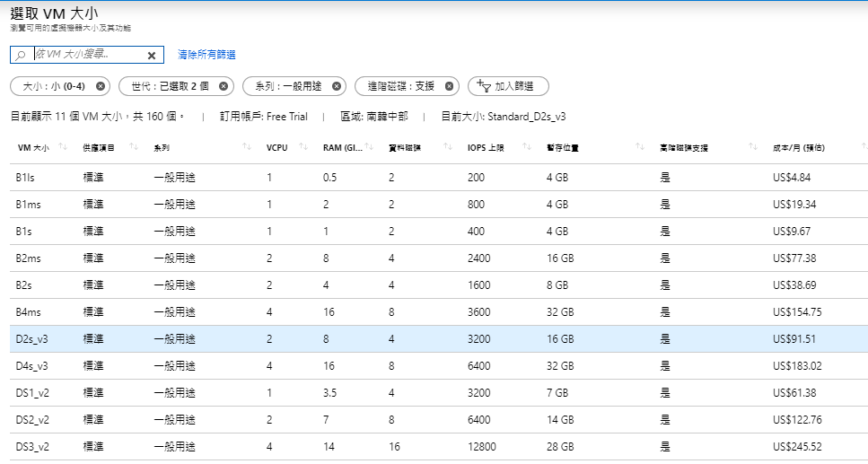Click the US$91.51 cost cell
868x464 pixels.
click(794, 339)
